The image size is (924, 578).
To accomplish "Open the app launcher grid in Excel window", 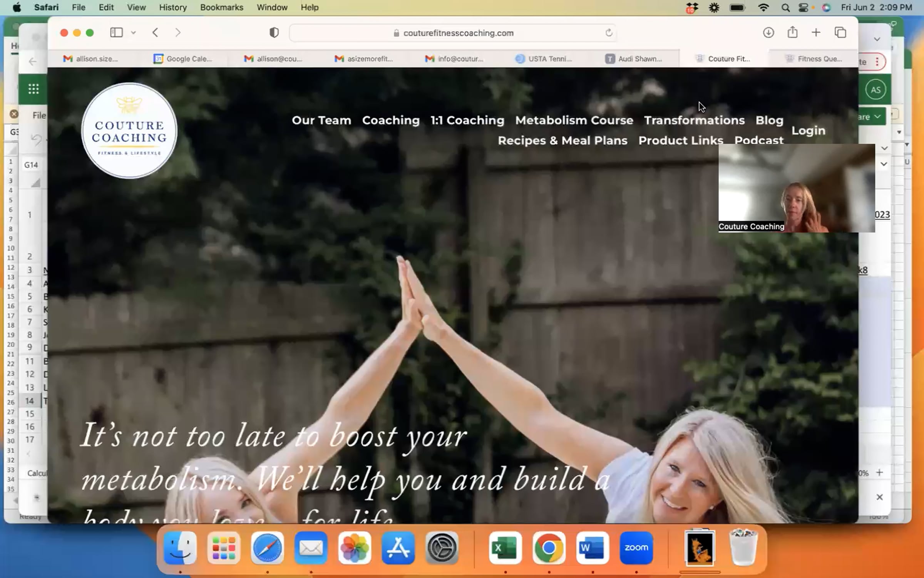I will (x=33, y=89).
